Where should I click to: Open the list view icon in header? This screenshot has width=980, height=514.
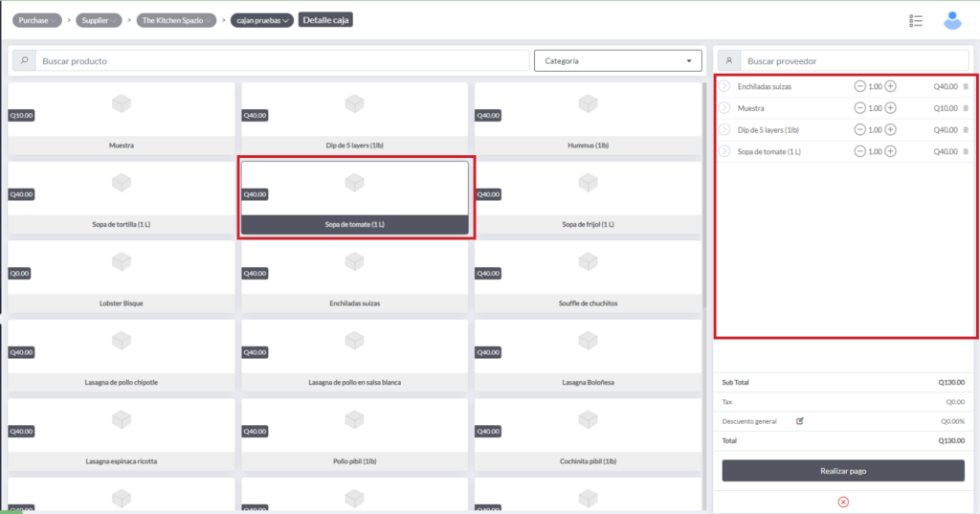click(916, 21)
